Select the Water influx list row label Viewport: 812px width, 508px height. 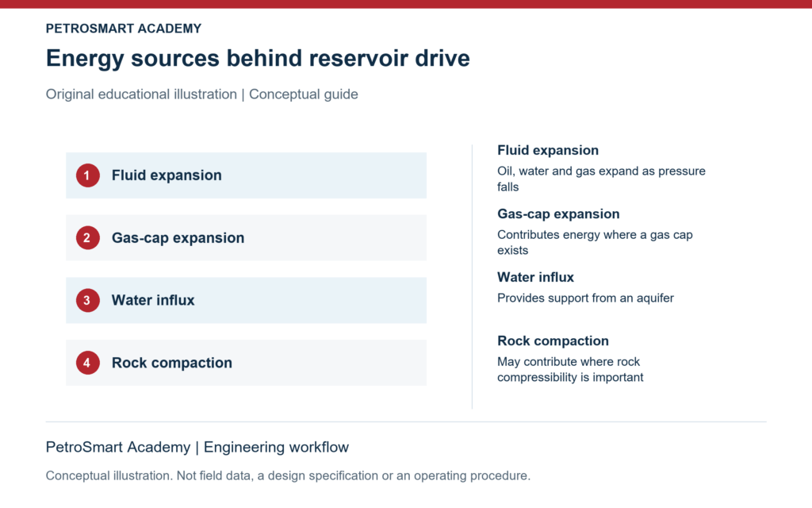pos(153,300)
